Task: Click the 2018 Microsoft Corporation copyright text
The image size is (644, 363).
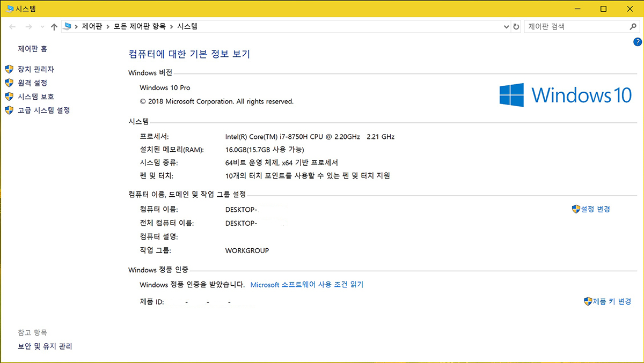Action: (217, 101)
